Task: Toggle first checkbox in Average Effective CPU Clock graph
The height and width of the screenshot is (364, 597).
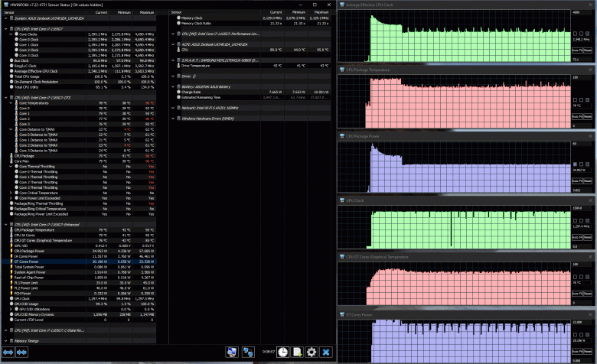Action: point(575,34)
